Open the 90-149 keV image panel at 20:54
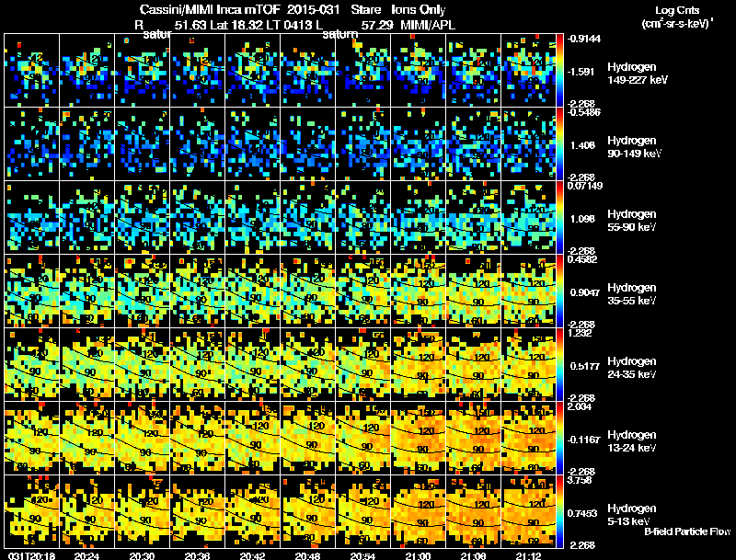Screen dimensions: 736x560 [x=362, y=144]
